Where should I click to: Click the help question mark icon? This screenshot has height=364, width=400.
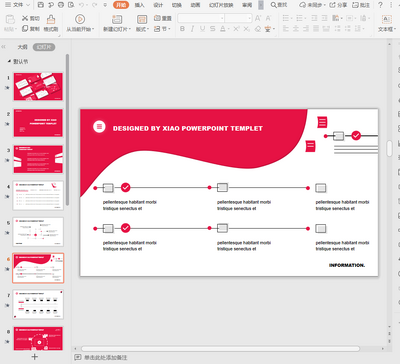(x=380, y=5)
